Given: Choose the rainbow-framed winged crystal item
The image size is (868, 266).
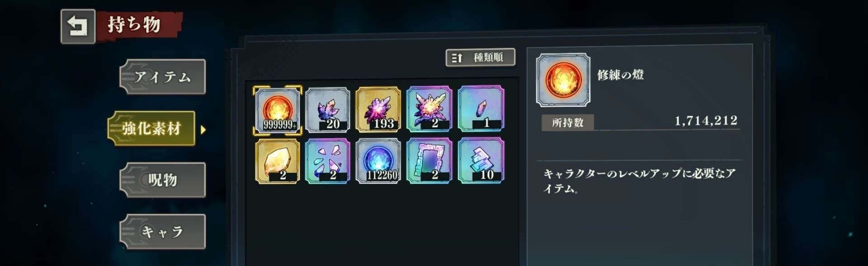Looking at the screenshot, I should tap(429, 110).
